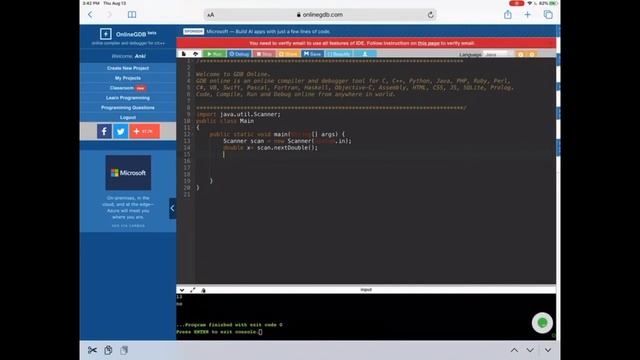Image resolution: width=640 pixels, height=360 pixels.
Task: Click the red Stop button
Action: pyautogui.click(x=264, y=54)
